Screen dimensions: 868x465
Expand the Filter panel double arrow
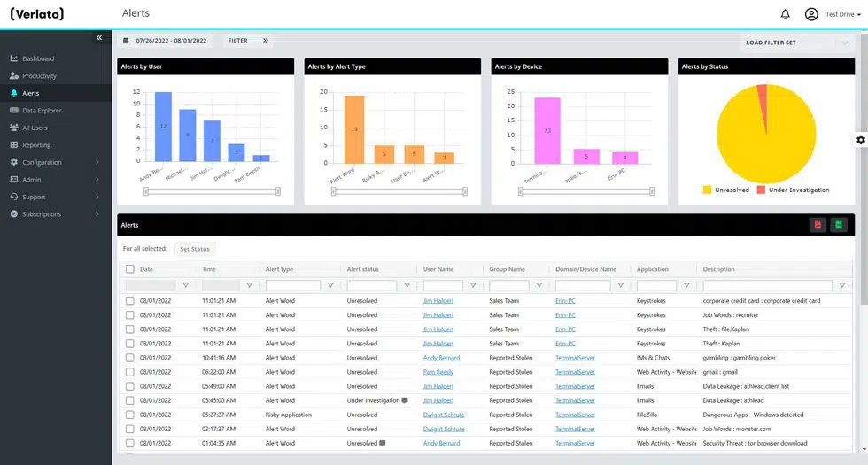(265, 41)
